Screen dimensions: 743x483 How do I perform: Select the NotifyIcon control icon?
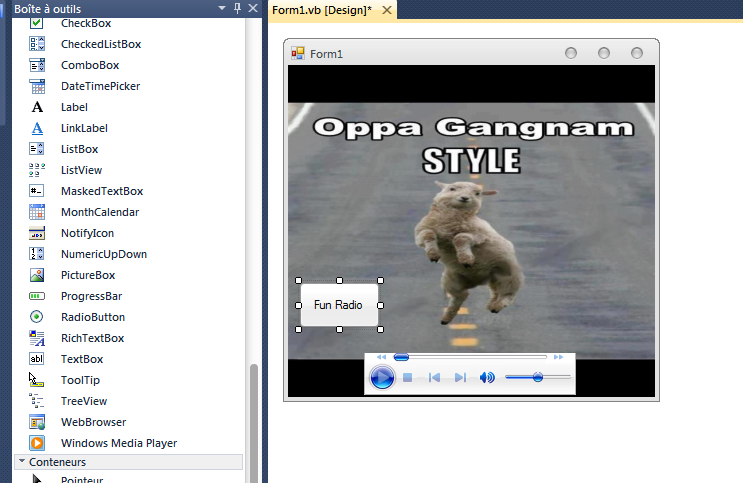pyautogui.click(x=36, y=233)
